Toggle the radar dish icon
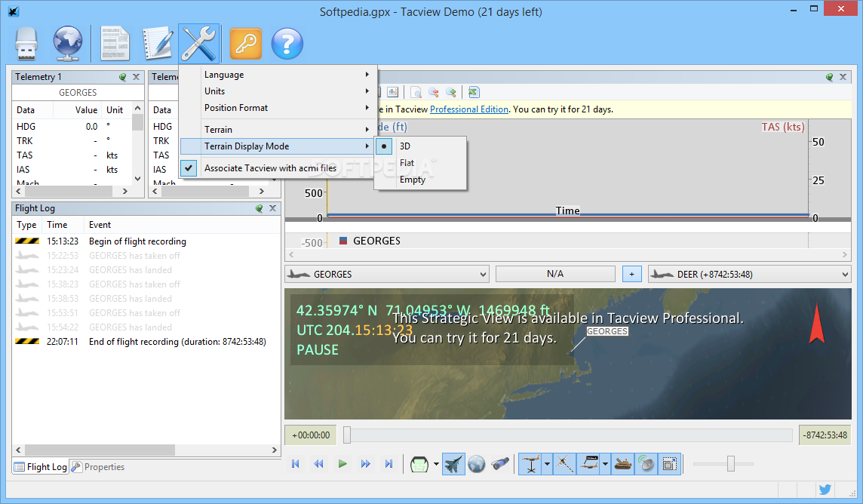The width and height of the screenshot is (863, 504). [646, 464]
